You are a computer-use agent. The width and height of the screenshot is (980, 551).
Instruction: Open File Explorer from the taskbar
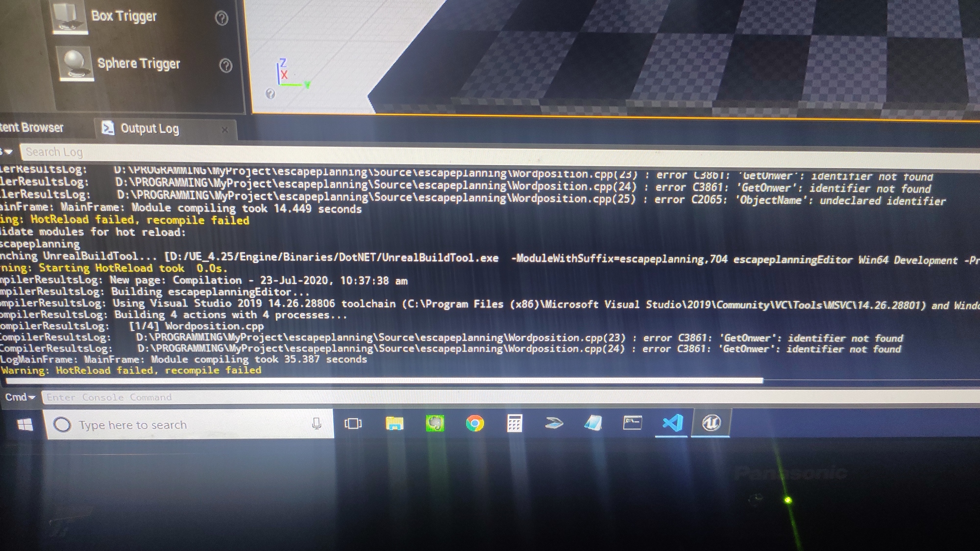click(394, 423)
